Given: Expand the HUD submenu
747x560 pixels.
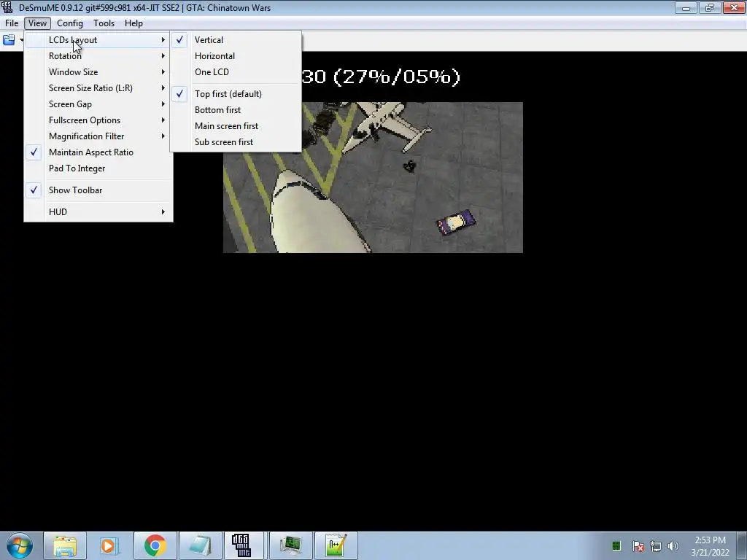Looking at the screenshot, I should 98,212.
